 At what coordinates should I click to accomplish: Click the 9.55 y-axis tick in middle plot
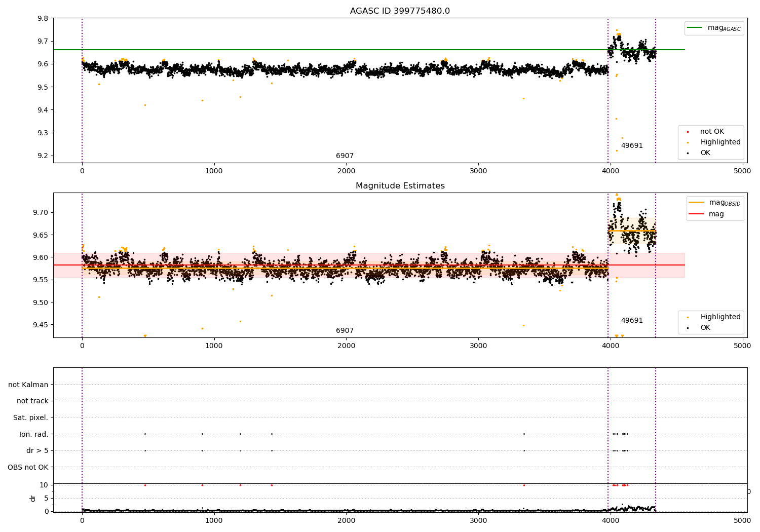(41, 280)
